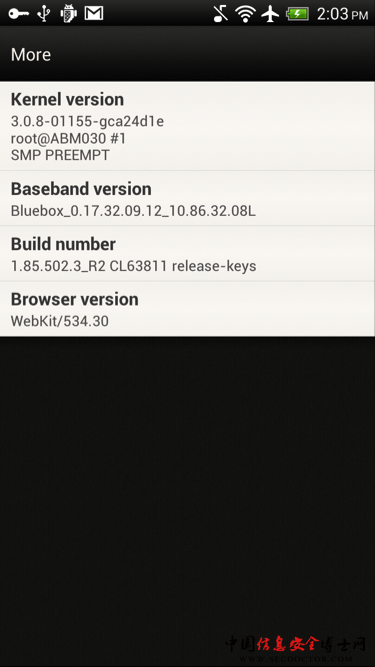Tap the Build number item
Screen dimensions: 375x667
coord(187,254)
